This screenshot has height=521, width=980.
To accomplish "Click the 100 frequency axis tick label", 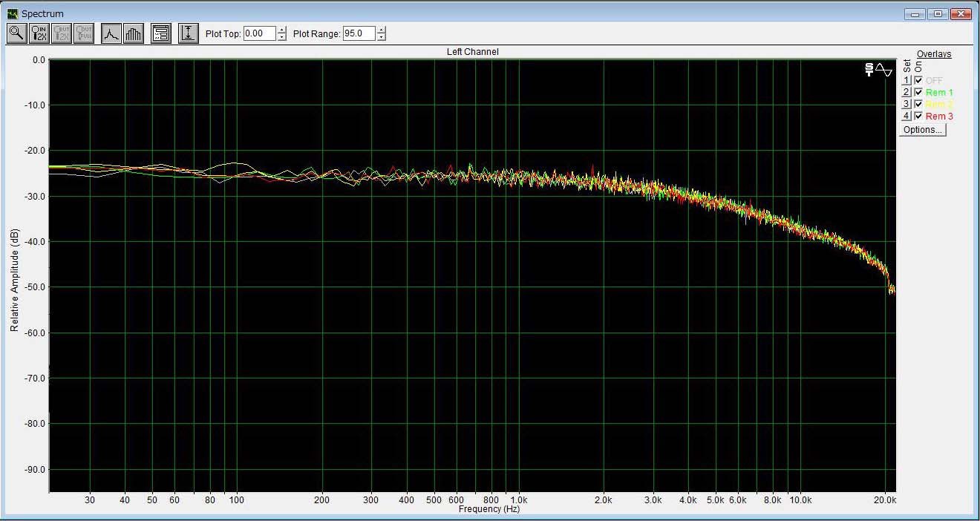I will pos(237,500).
